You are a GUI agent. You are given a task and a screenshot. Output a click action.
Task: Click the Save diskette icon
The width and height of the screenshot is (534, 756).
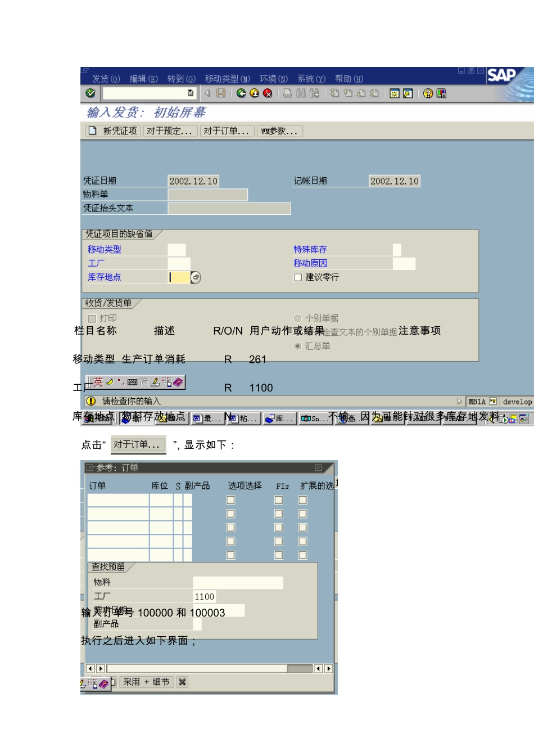point(221,93)
